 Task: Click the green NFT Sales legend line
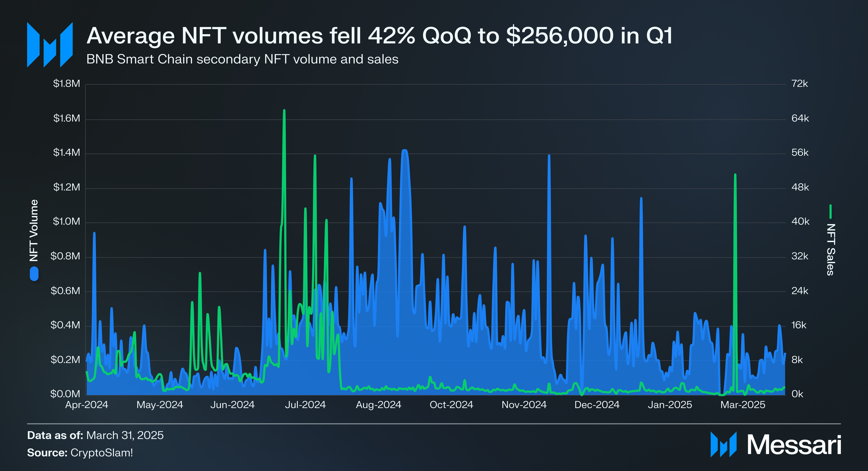pyautogui.click(x=830, y=212)
